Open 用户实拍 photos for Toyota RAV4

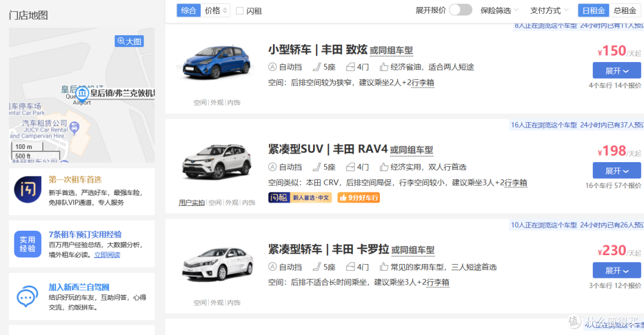pyautogui.click(x=191, y=203)
